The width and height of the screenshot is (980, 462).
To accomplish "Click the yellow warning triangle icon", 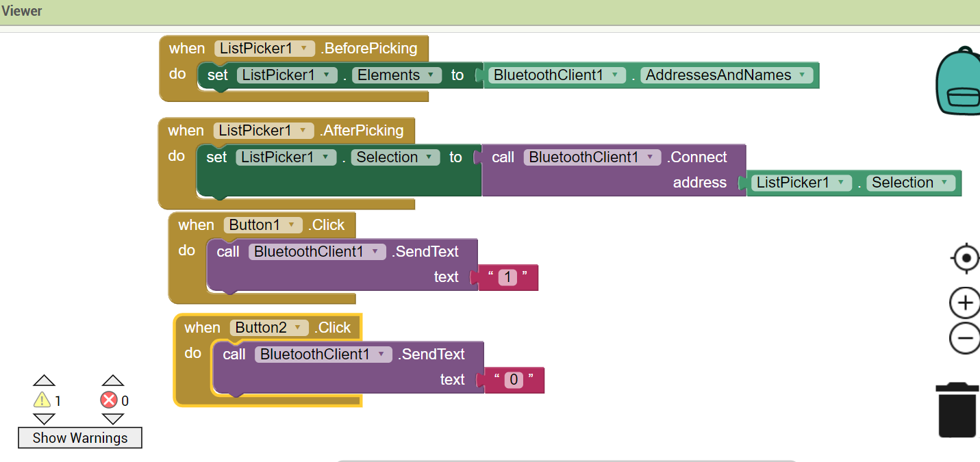I will (42, 400).
